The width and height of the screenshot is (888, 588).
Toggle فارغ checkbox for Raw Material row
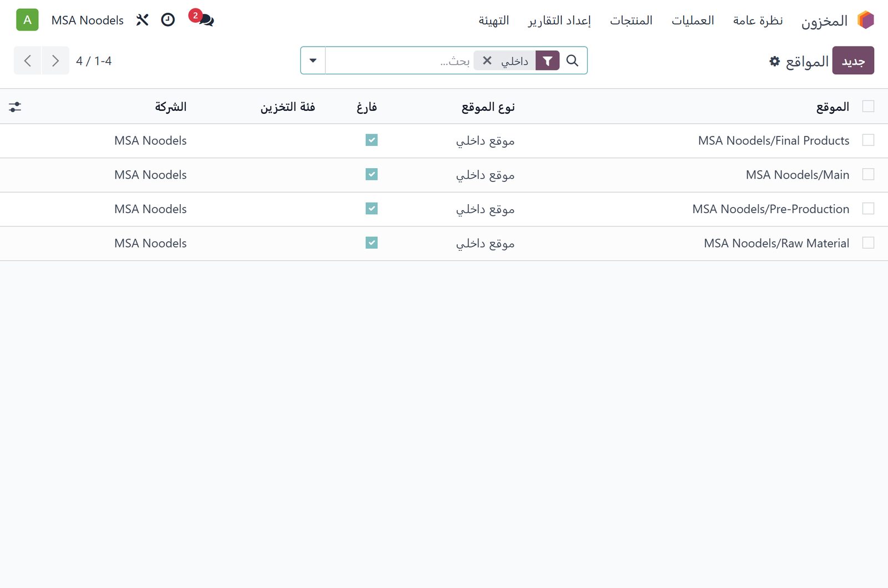pyautogui.click(x=371, y=243)
